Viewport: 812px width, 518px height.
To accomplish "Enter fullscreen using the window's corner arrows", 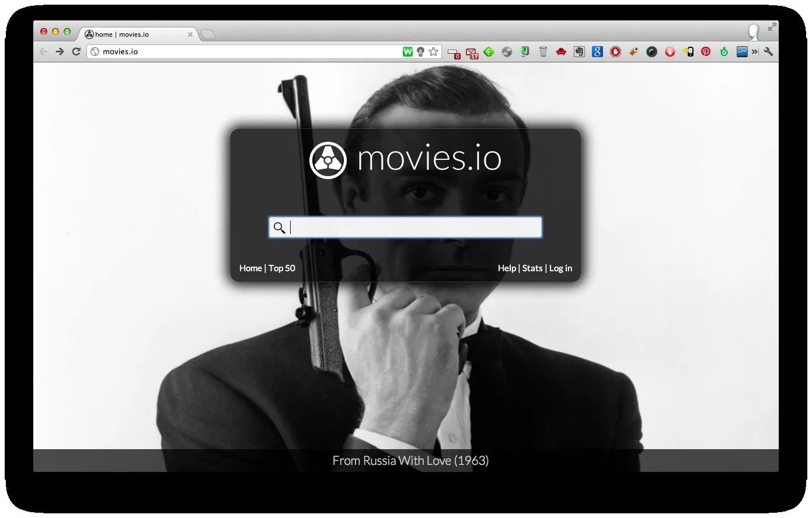I will pyautogui.click(x=772, y=27).
